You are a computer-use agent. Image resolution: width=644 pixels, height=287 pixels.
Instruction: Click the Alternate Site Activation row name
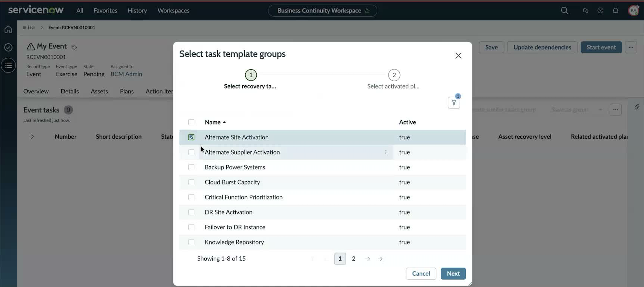(x=236, y=137)
